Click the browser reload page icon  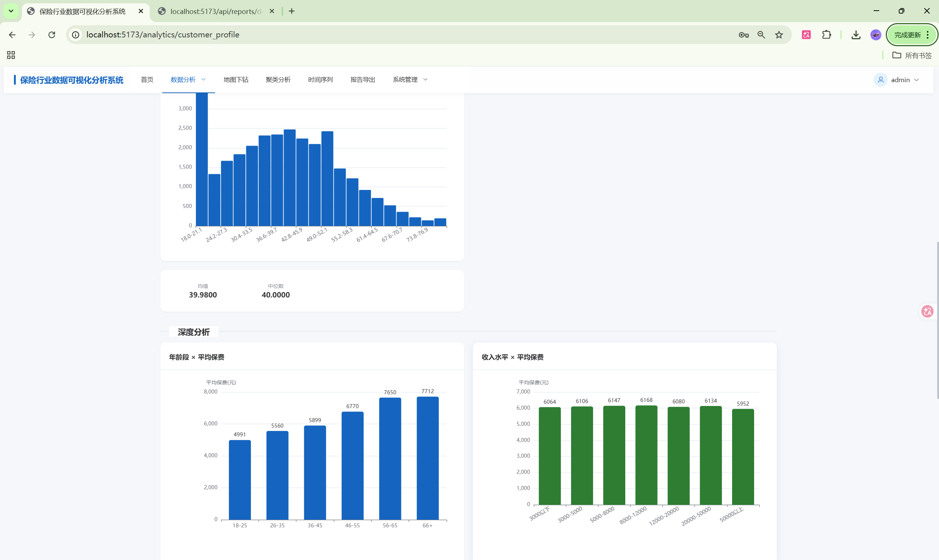tap(52, 35)
